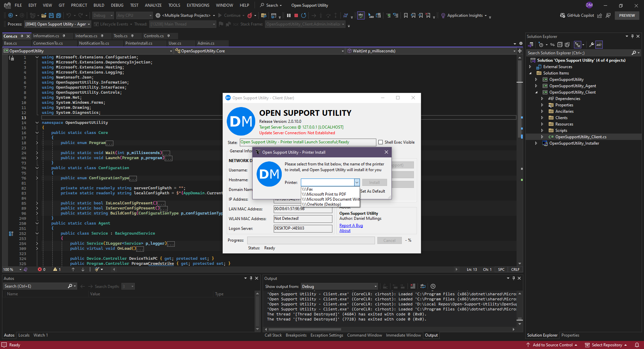The width and height of the screenshot is (644, 349).
Task: Open the Printer dropdown arrow in Printer Install
Action: coord(357,183)
